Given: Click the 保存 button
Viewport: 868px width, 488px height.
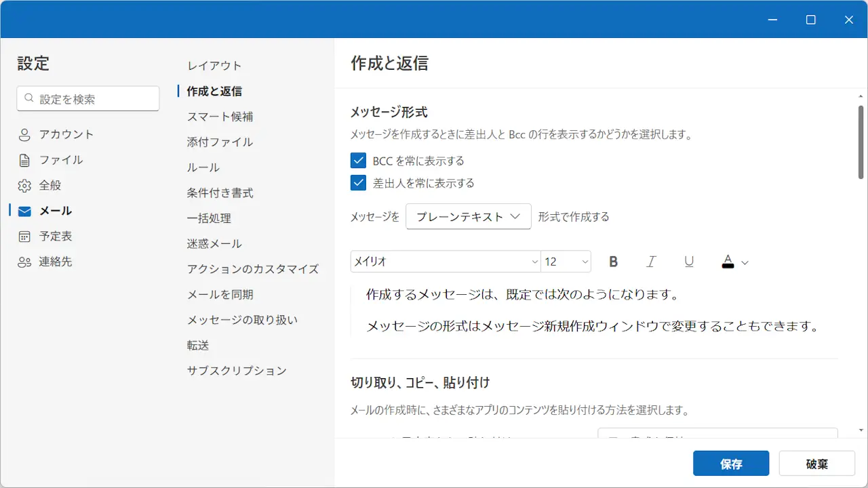Looking at the screenshot, I should 730,464.
